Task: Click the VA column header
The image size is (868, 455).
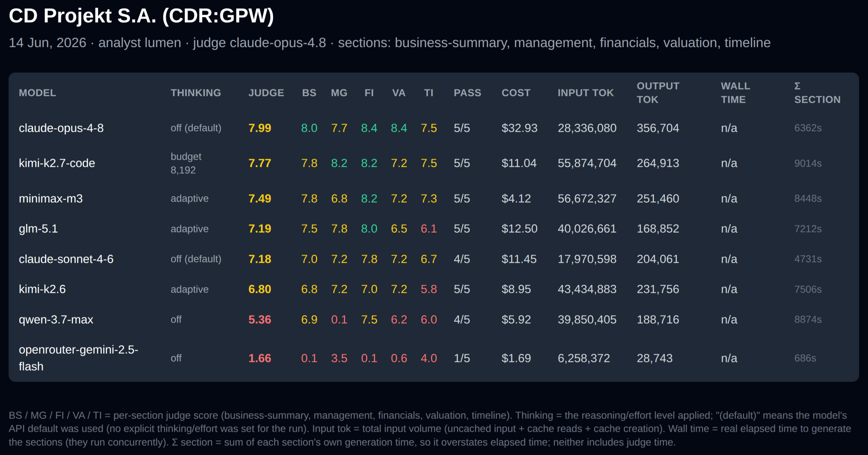Action: (399, 93)
